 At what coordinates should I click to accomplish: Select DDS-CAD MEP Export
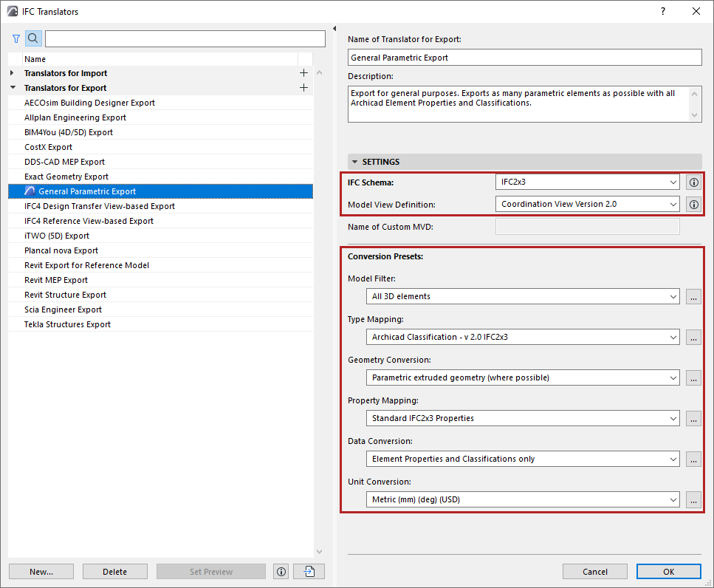[x=160, y=162]
